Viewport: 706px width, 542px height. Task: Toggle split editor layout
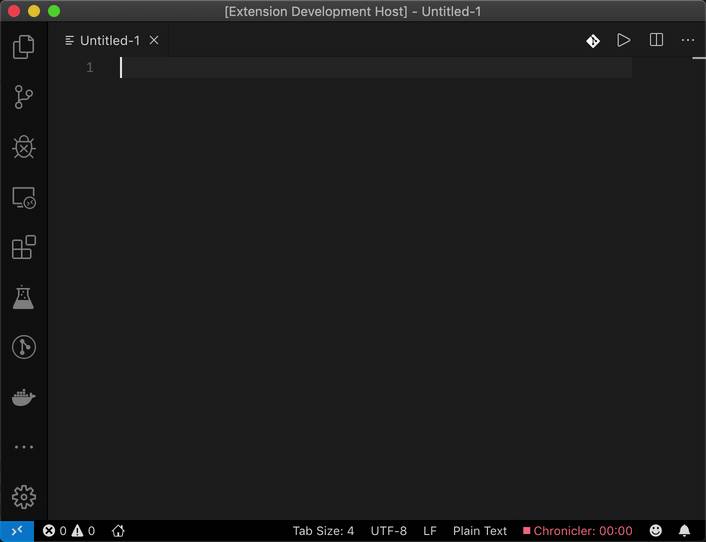point(656,41)
